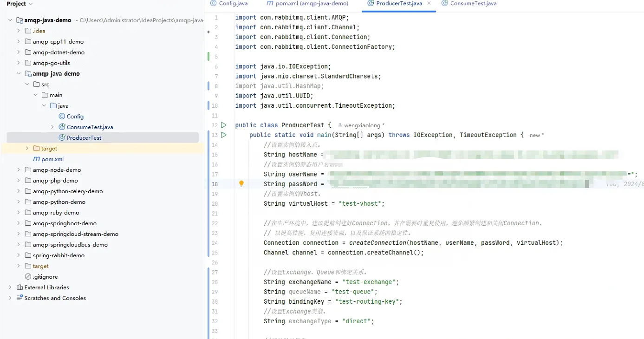Viewport: 644px width, 339px height.
Task: Click the ProducerTest class icon in tree
Action: [62, 138]
